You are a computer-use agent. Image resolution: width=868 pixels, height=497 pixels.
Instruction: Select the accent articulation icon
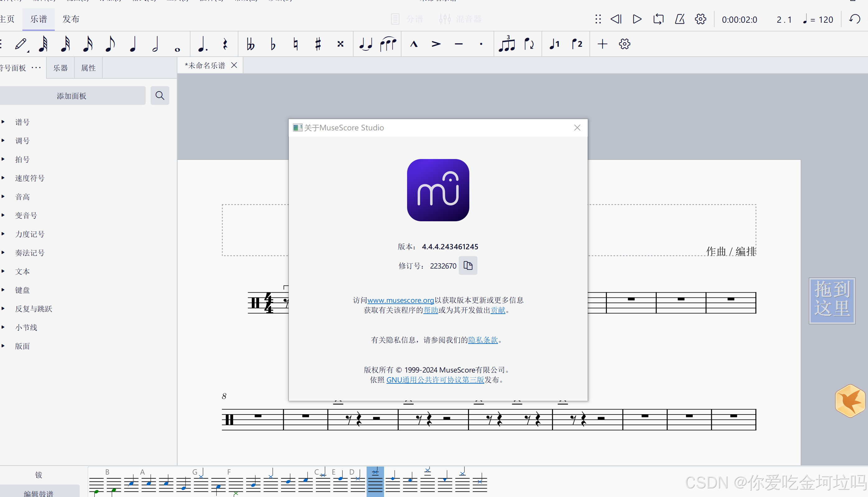436,44
